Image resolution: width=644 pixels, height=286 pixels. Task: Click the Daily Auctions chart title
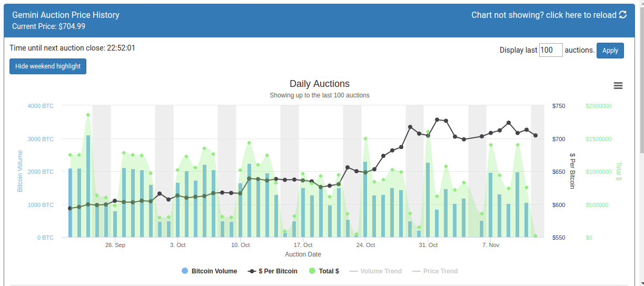[319, 84]
